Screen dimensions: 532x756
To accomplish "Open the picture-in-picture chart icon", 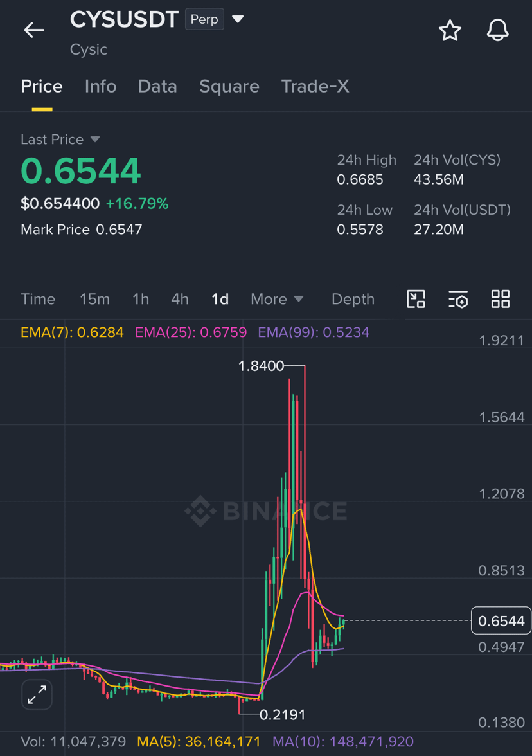I will pos(416,299).
